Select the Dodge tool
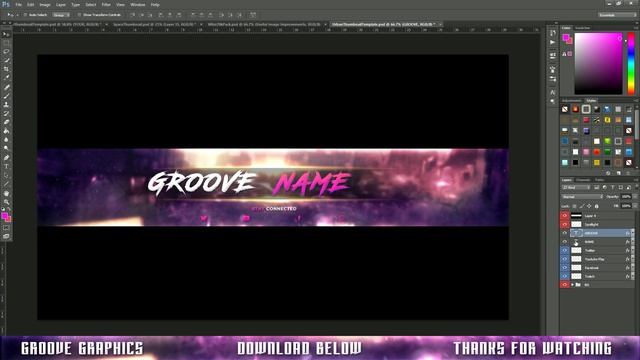640x360 pixels. point(6,148)
